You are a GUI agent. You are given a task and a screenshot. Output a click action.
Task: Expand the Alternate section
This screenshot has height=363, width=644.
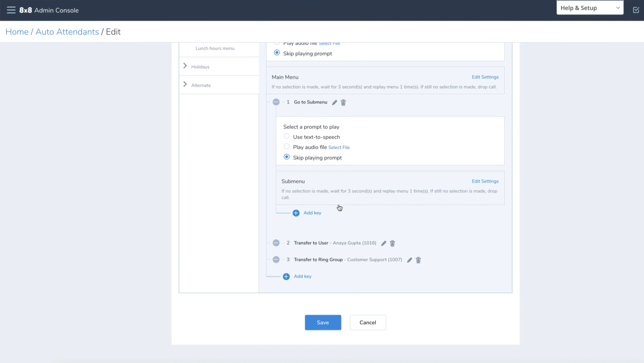coord(185,84)
